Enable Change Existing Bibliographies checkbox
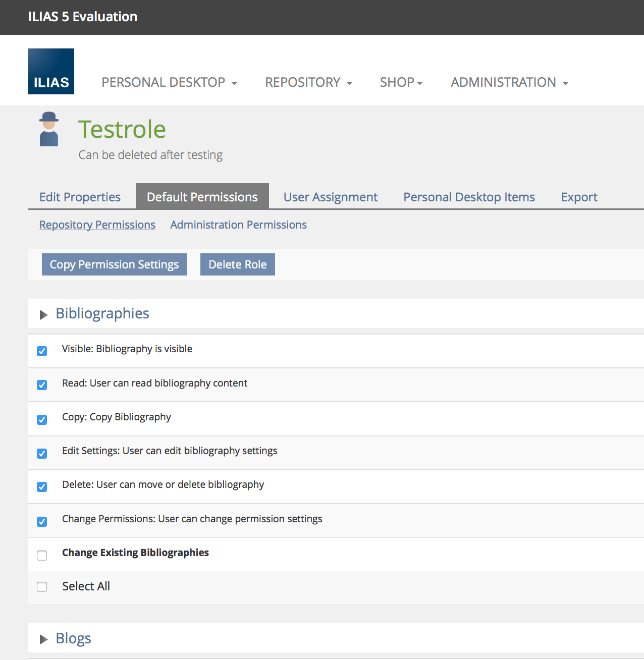The image size is (644, 660). tap(42, 556)
